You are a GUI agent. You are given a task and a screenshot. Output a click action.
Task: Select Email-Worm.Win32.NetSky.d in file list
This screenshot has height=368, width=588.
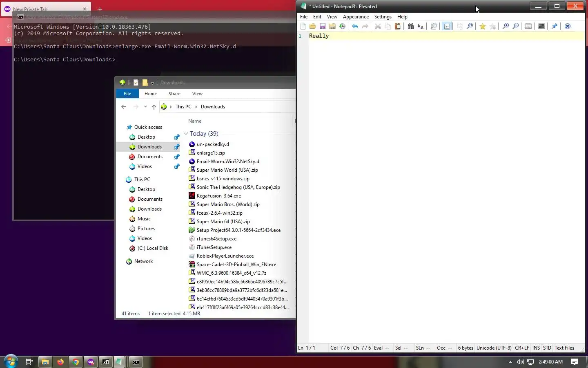point(228,162)
